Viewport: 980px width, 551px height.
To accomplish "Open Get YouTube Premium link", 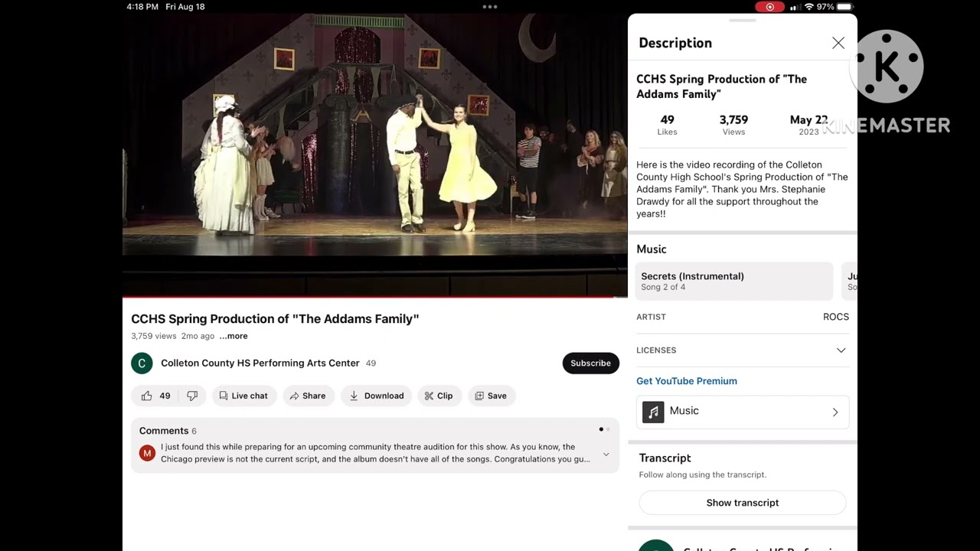I will pyautogui.click(x=687, y=381).
